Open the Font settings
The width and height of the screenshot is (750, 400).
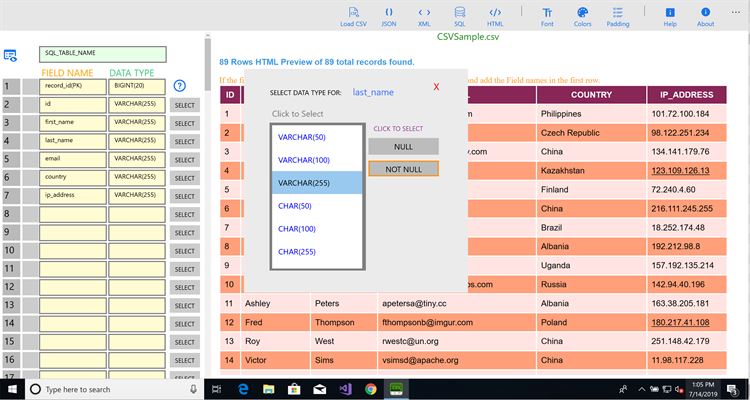[x=547, y=17]
